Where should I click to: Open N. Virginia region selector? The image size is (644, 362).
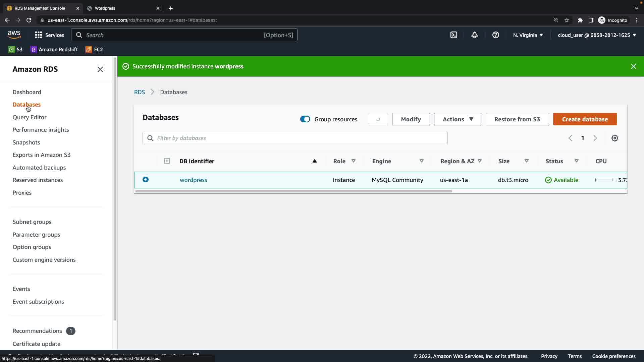(528, 35)
